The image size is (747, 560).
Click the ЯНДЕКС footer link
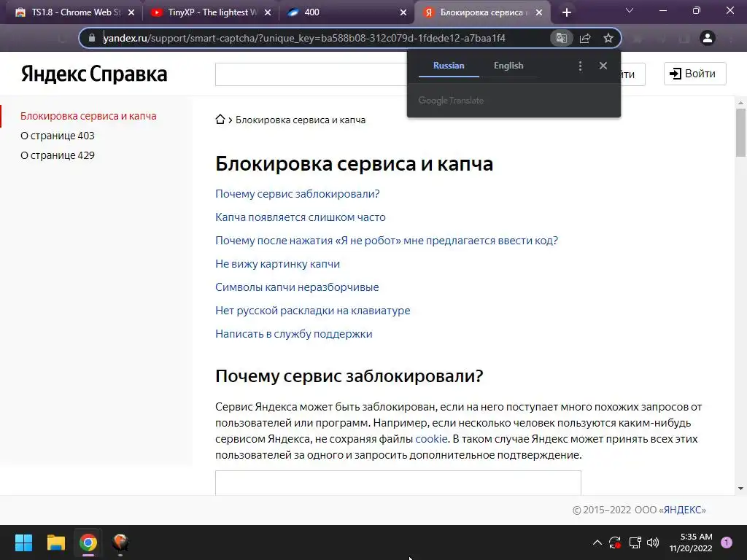[x=682, y=510]
